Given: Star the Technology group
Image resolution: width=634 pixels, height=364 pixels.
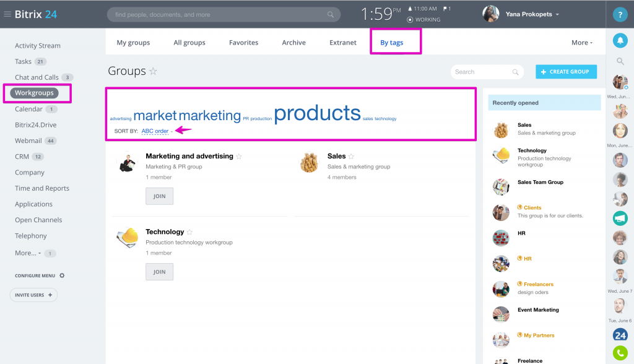Looking at the screenshot, I should pyautogui.click(x=189, y=232).
